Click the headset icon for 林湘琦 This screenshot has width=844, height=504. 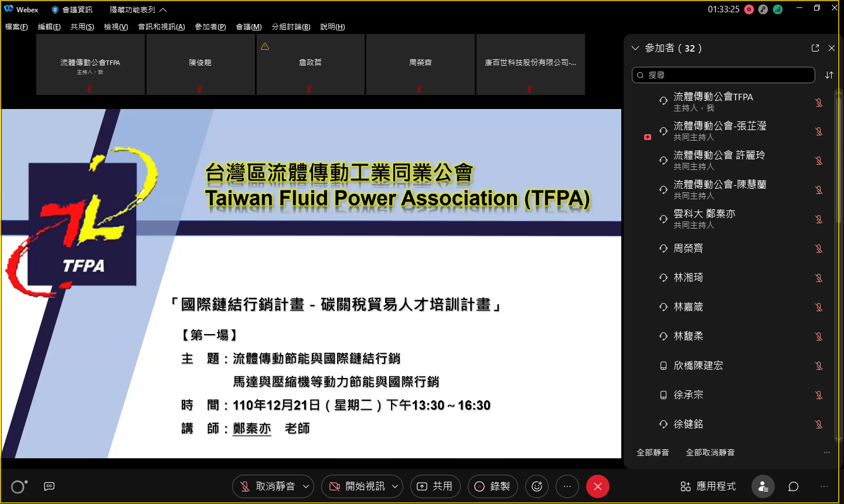pos(663,278)
